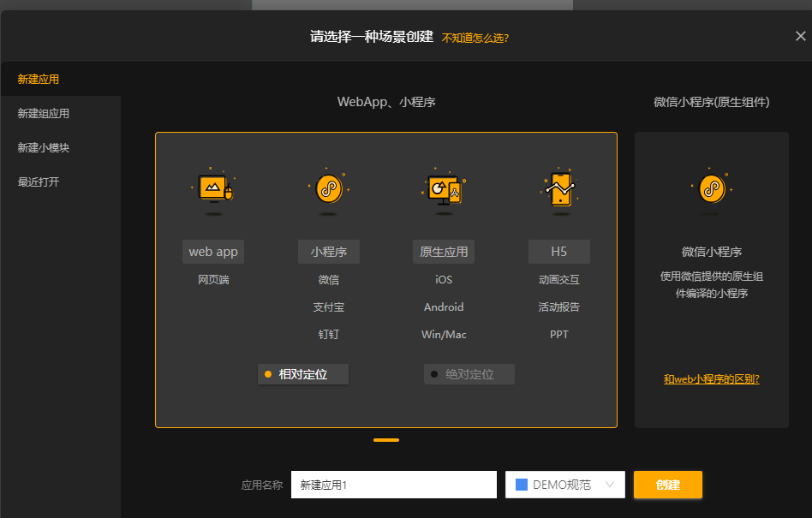Click the iOS text

click(x=444, y=280)
